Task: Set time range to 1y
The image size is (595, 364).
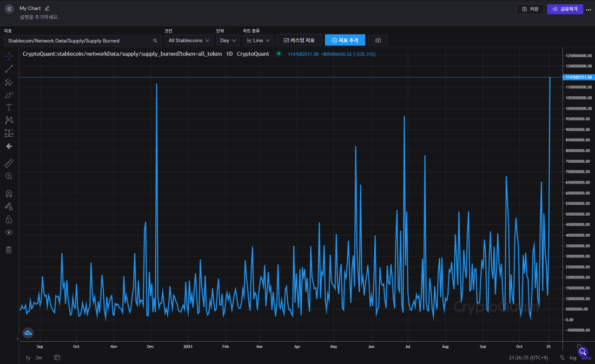Action: [x=28, y=357]
